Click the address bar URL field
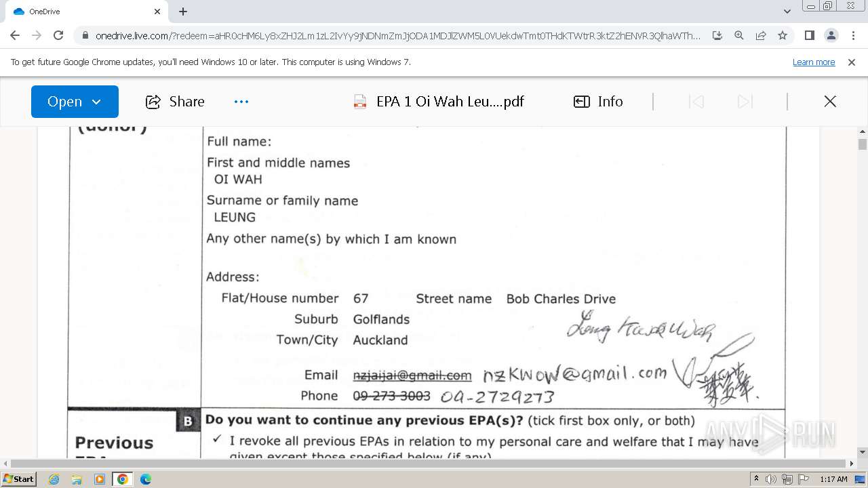Image resolution: width=868 pixels, height=488 pixels. pyautogui.click(x=398, y=36)
